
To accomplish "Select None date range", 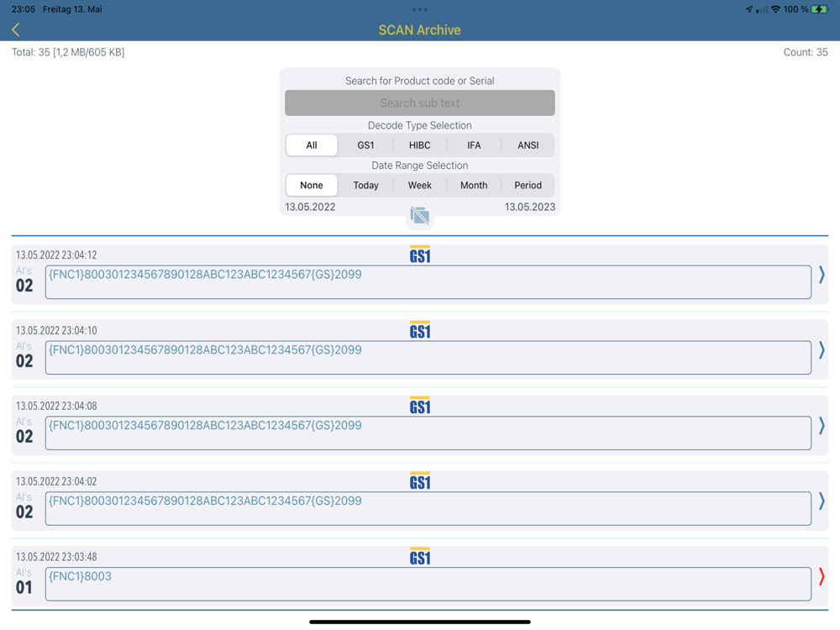I will coord(312,186).
